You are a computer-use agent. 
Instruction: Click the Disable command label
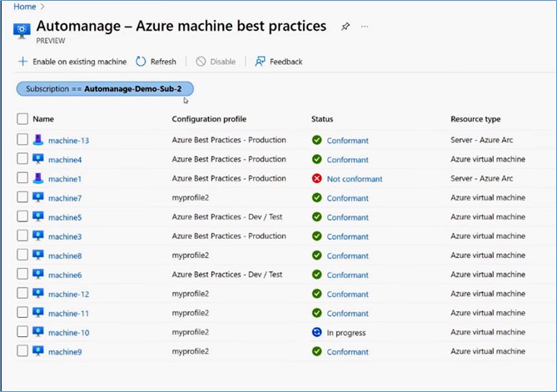223,62
